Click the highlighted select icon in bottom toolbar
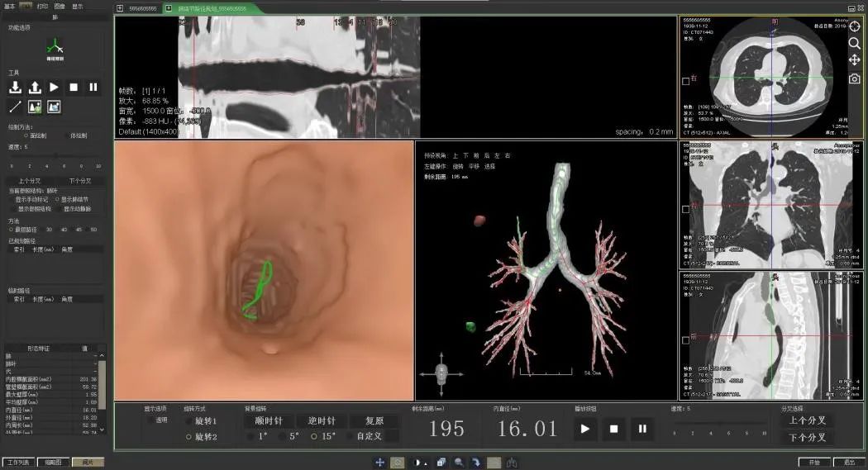This screenshot has height=470, width=868. (397, 463)
